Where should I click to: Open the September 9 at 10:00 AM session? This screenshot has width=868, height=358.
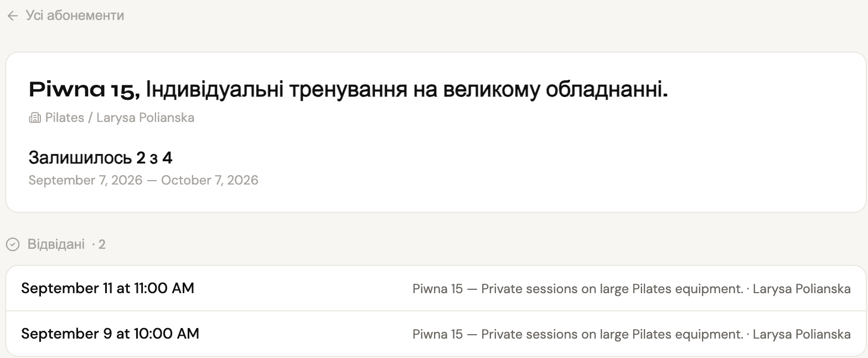pyautogui.click(x=436, y=334)
